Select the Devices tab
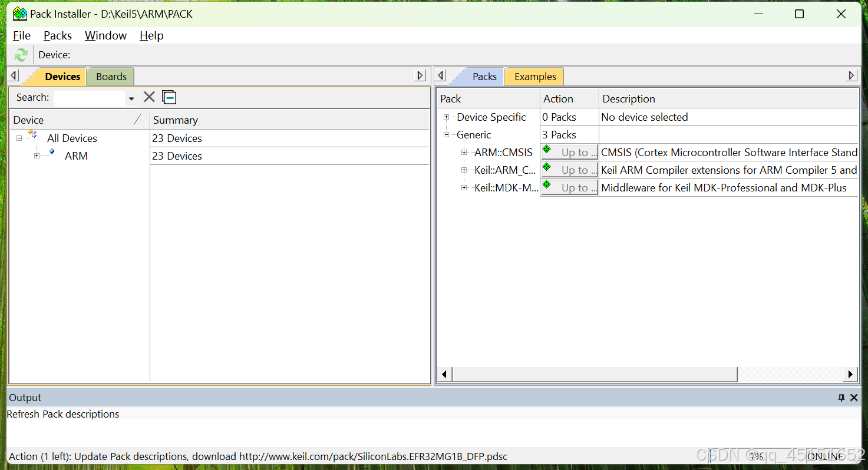The width and height of the screenshot is (868, 470). click(x=62, y=77)
